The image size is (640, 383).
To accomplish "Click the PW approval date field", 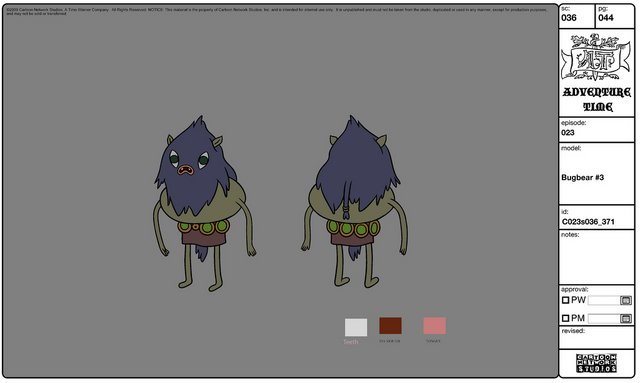I will point(604,301).
